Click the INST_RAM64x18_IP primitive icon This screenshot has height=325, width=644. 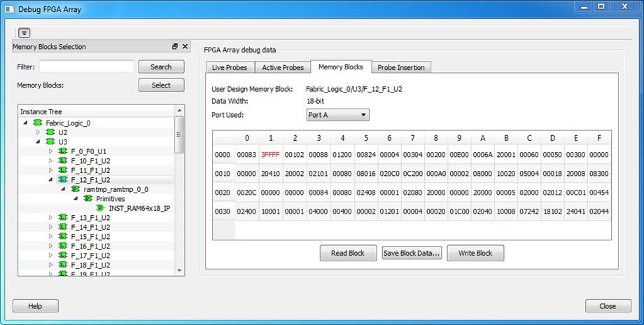point(101,208)
